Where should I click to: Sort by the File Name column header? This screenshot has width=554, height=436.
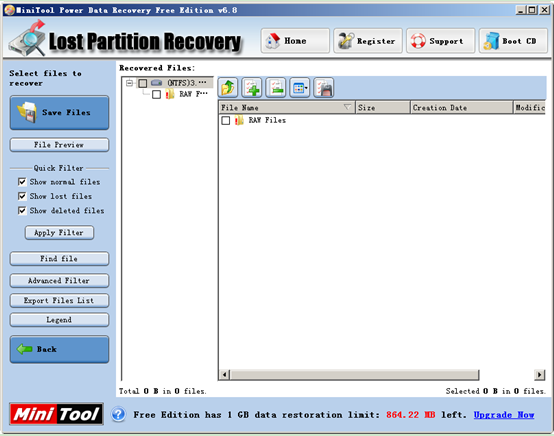click(287, 107)
